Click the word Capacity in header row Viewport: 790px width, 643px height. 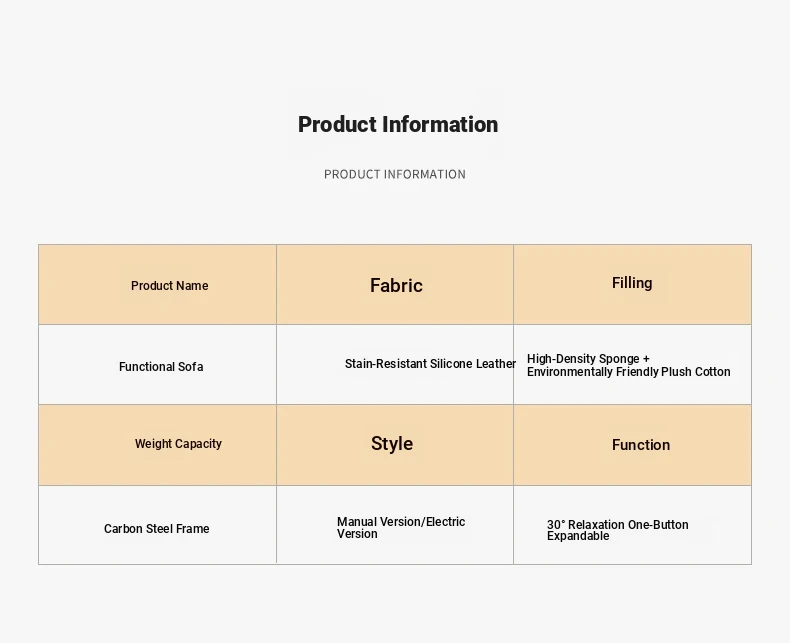[x=200, y=444]
